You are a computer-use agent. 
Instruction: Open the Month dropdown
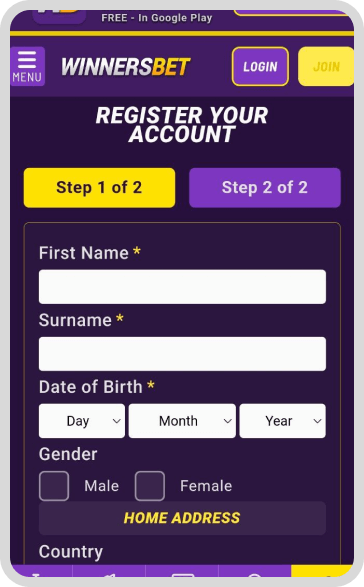[x=182, y=421]
